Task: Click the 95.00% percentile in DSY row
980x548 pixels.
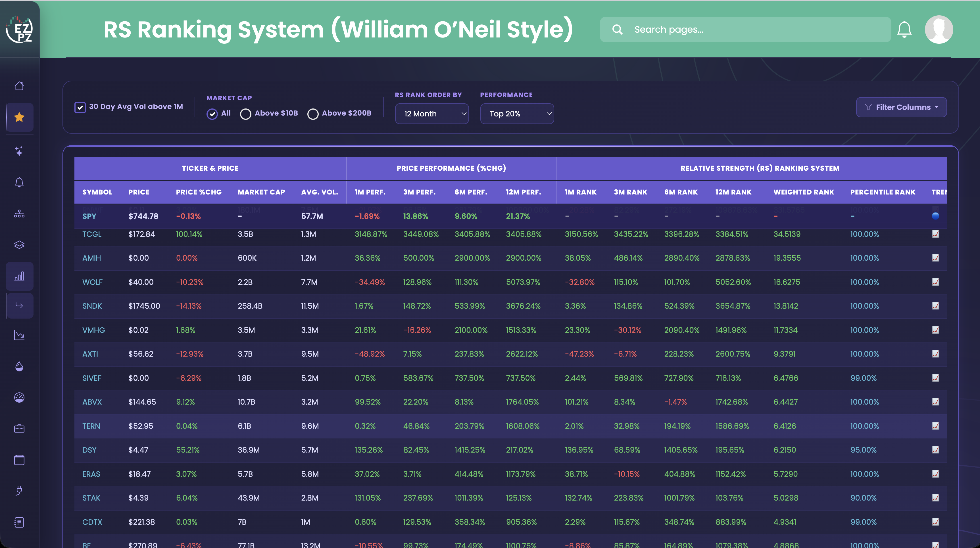Action: (864, 450)
